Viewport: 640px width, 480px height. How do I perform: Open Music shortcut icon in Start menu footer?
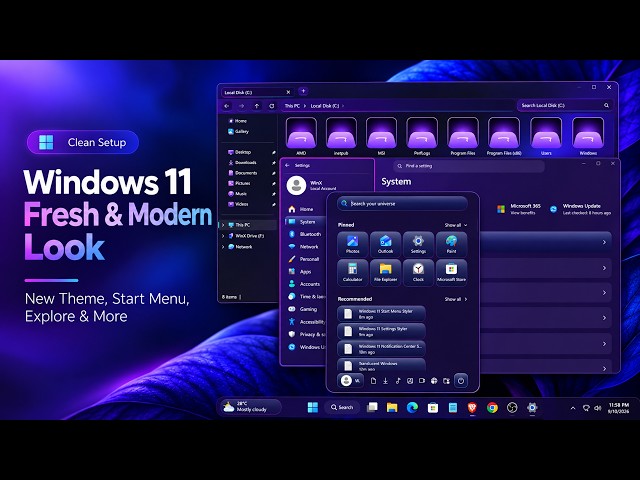point(398,381)
